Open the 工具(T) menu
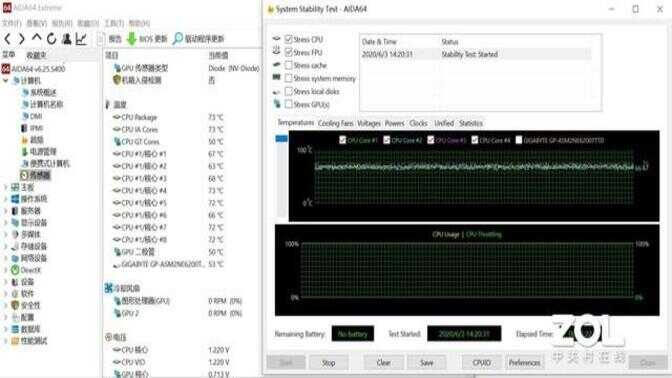This screenshot has height=378, width=672. (x=114, y=23)
